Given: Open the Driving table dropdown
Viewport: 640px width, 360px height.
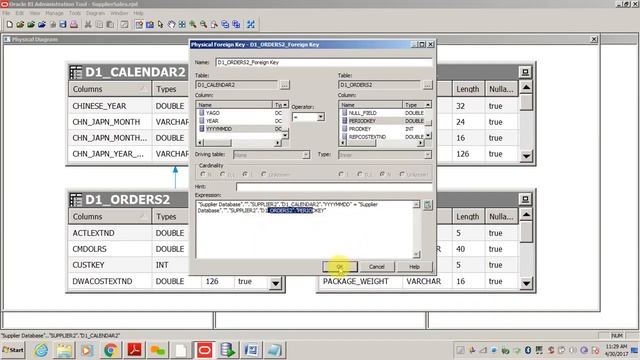Looking at the screenshot, I should click(x=306, y=155).
